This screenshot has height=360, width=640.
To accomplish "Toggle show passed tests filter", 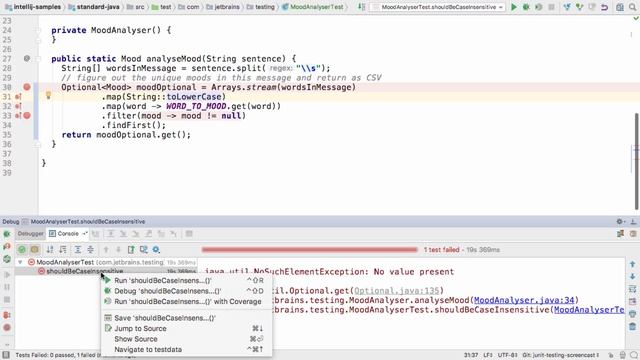I will point(22,249).
